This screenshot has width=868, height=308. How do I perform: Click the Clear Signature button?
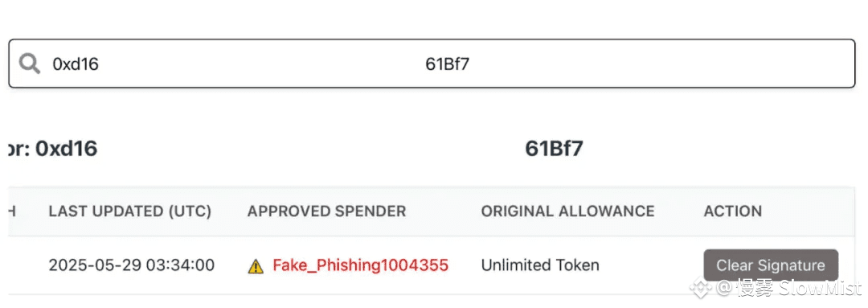tap(771, 265)
